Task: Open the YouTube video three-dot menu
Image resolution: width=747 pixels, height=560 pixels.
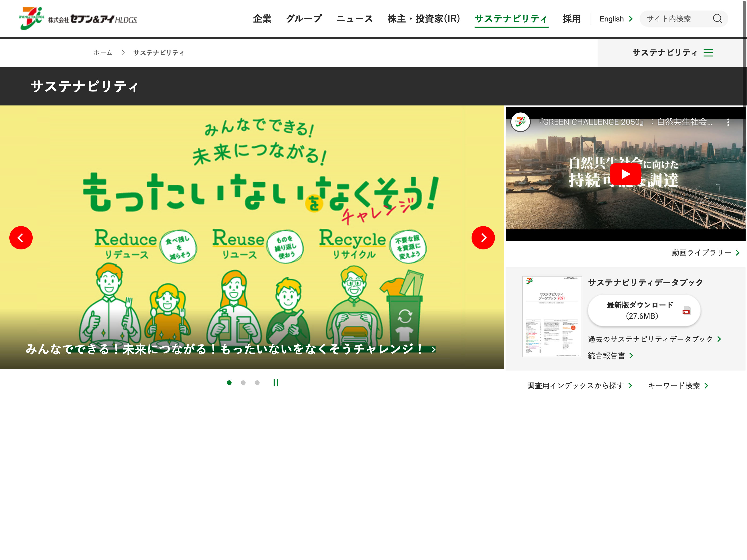Action: [x=728, y=122]
